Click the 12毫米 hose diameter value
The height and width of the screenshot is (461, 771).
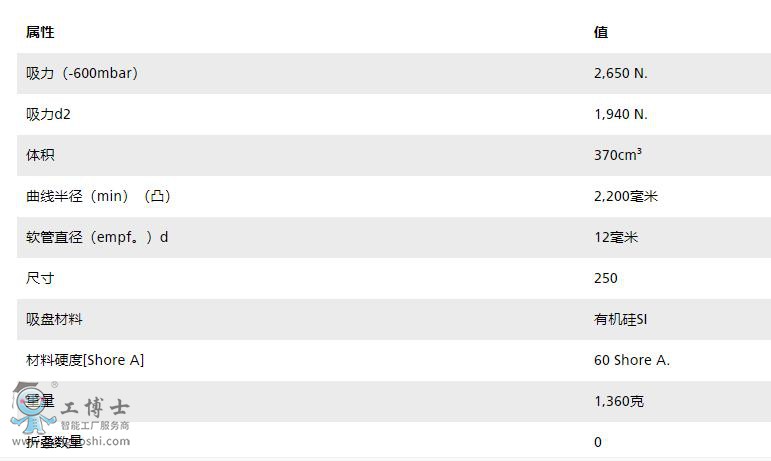tap(616, 237)
